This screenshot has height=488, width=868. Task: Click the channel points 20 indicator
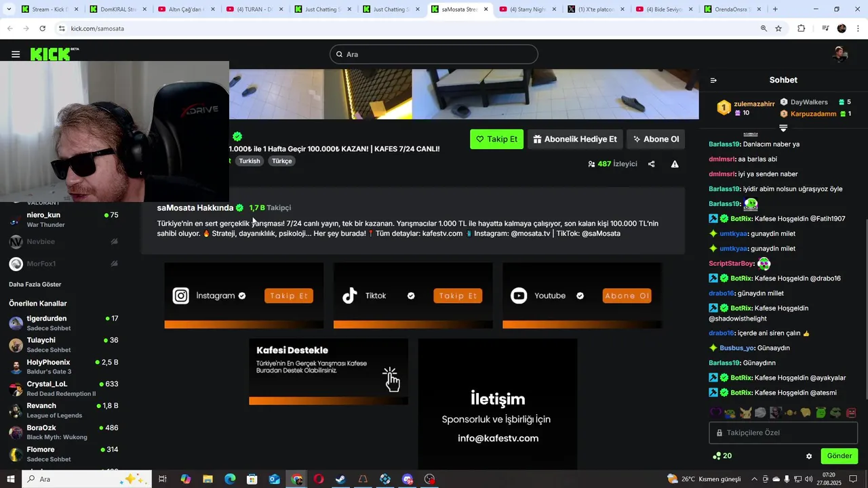(x=722, y=456)
